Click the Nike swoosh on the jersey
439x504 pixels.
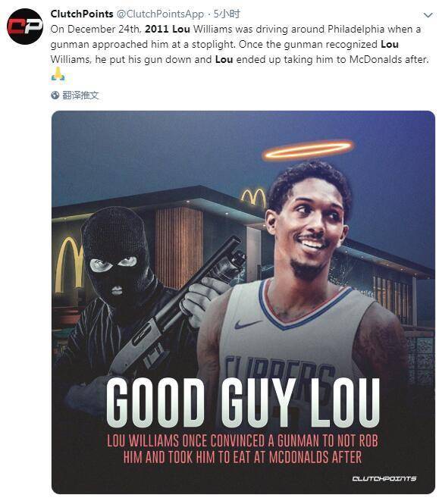click(247, 324)
